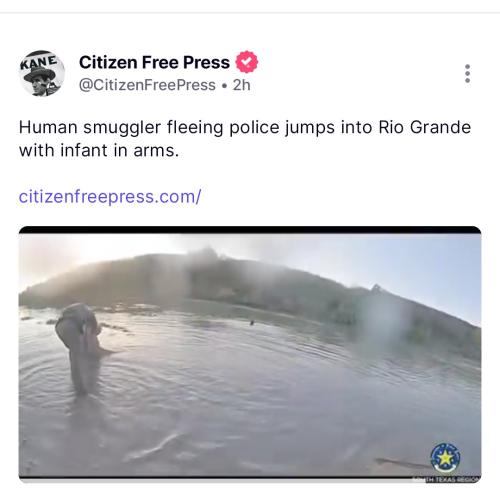Click the pink verified badge checkmark
Image resolution: width=500 pixels, height=499 pixels.
pyautogui.click(x=247, y=62)
